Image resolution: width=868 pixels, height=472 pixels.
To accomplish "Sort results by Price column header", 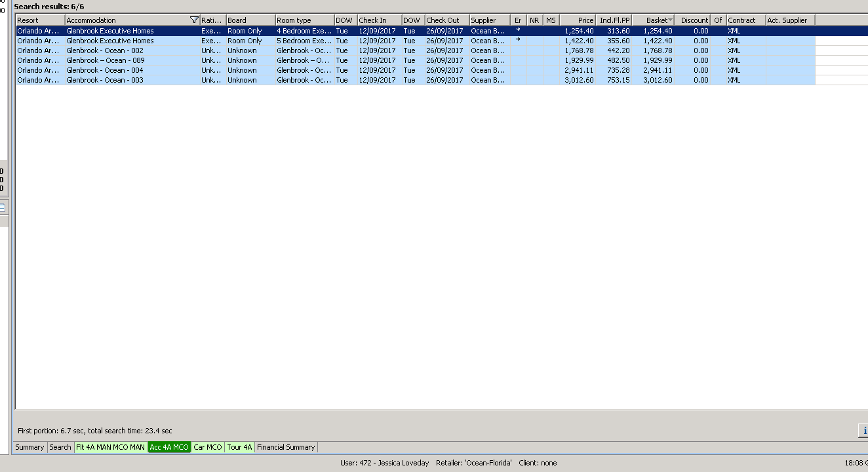I will (x=577, y=20).
